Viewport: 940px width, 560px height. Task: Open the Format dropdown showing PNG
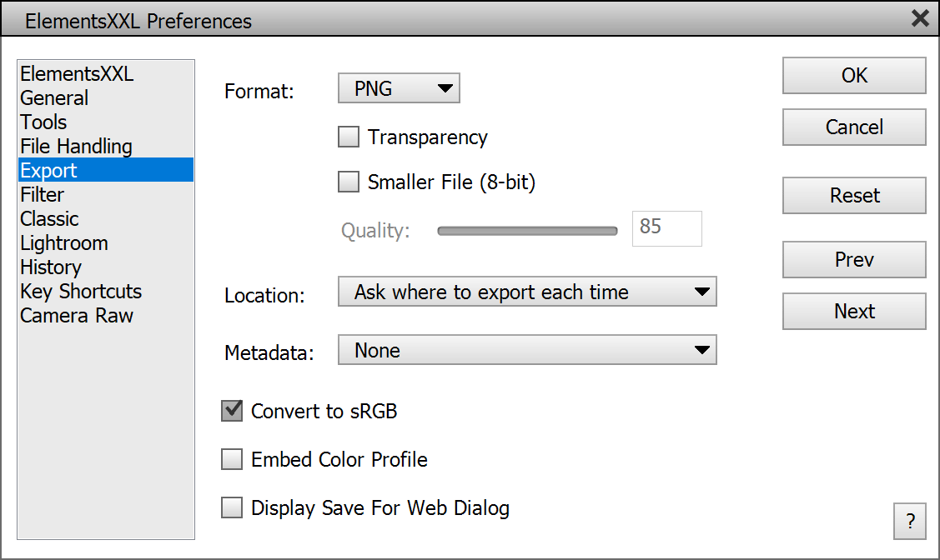tap(399, 89)
